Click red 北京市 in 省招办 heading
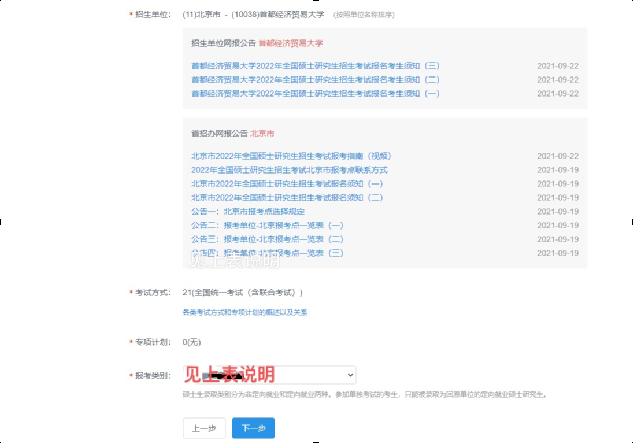 (x=262, y=134)
